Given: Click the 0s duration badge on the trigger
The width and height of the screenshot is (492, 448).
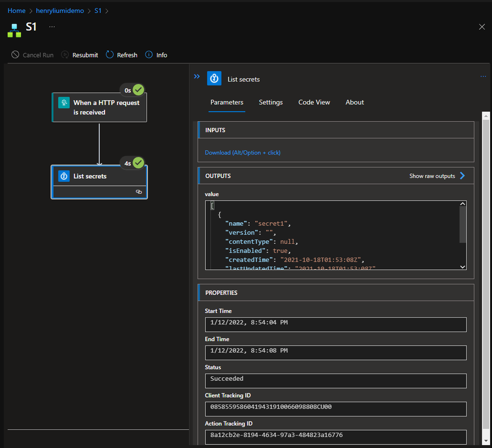Looking at the screenshot, I should [128, 91].
